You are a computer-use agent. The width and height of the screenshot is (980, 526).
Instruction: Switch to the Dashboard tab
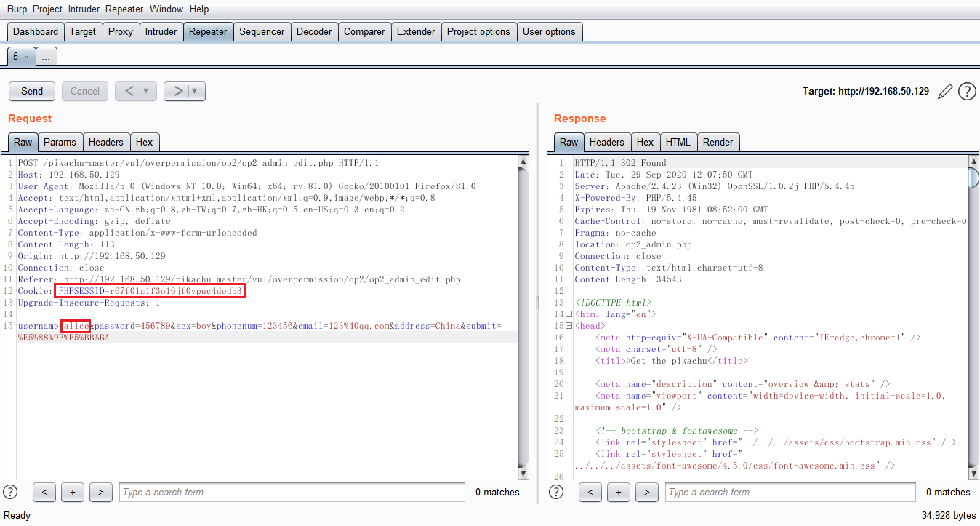pyautogui.click(x=36, y=31)
